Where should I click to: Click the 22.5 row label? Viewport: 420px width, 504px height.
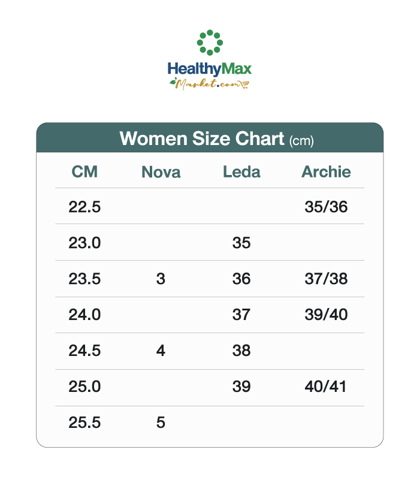[84, 207]
